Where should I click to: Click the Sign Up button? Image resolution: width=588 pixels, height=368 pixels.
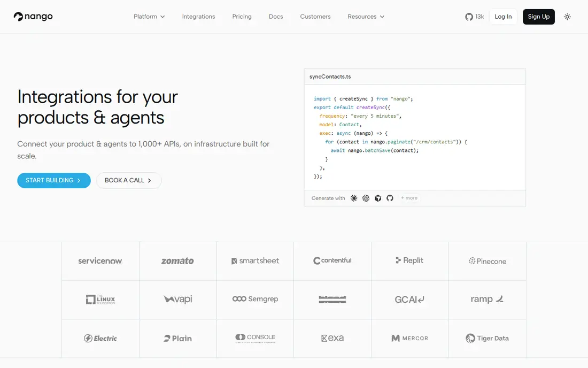click(x=538, y=17)
